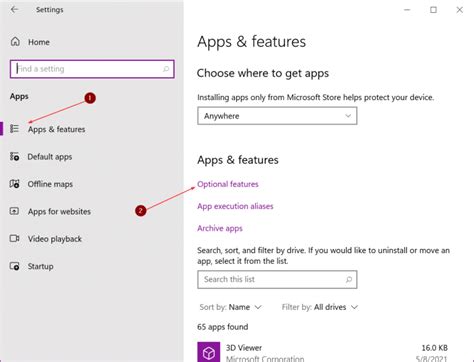Open Apps for websites section
This screenshot has width=474, height=362.
point(59,211)
